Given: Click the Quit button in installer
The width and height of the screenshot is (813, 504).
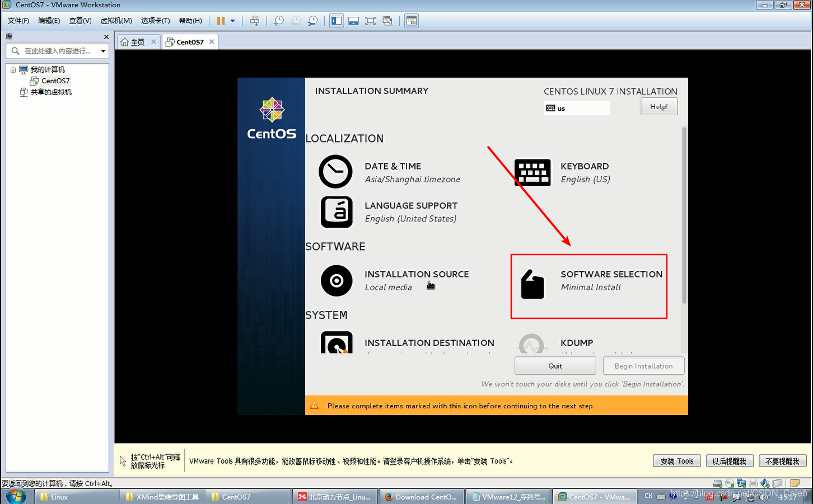Looking at the screenshot, I should tap(555, 366).
